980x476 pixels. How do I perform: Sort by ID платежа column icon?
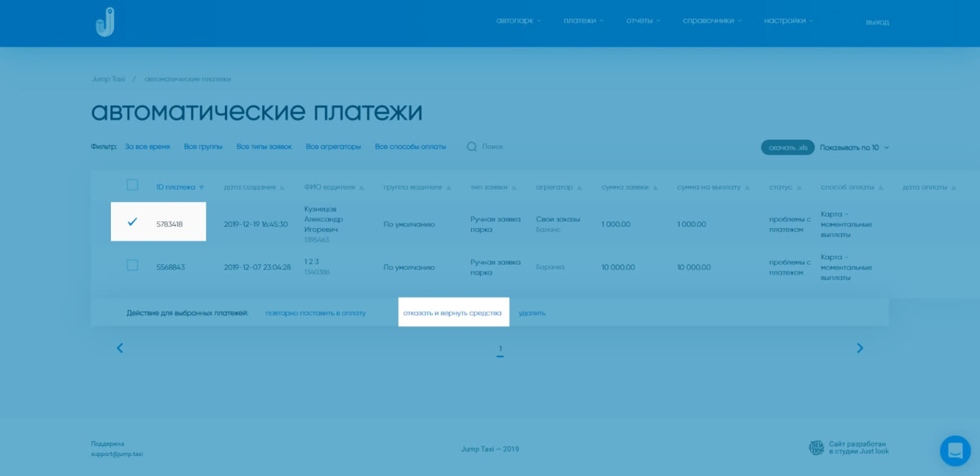[x=202, y=188]
